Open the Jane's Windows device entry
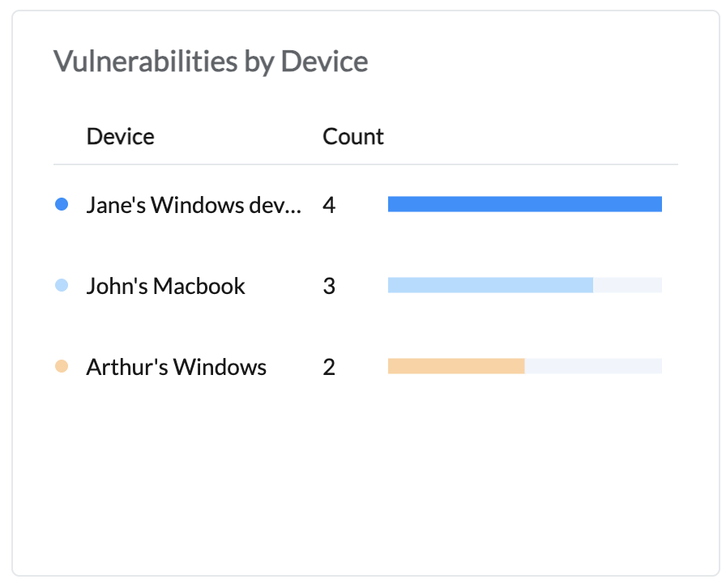This screenshot has width=726, height=588. tap(193, 206)
